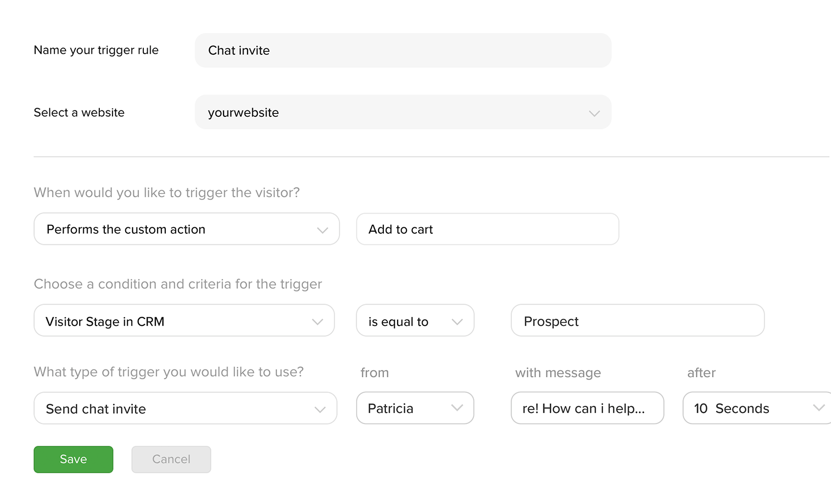Screen dimensions: 831x504
Task: Open the Visitor Stage in CRM condition dropdown
Action: tap(183, 321)
